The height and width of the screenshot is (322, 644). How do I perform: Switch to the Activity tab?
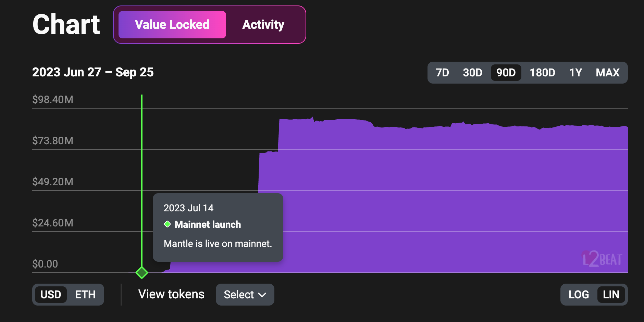(263, 25)
